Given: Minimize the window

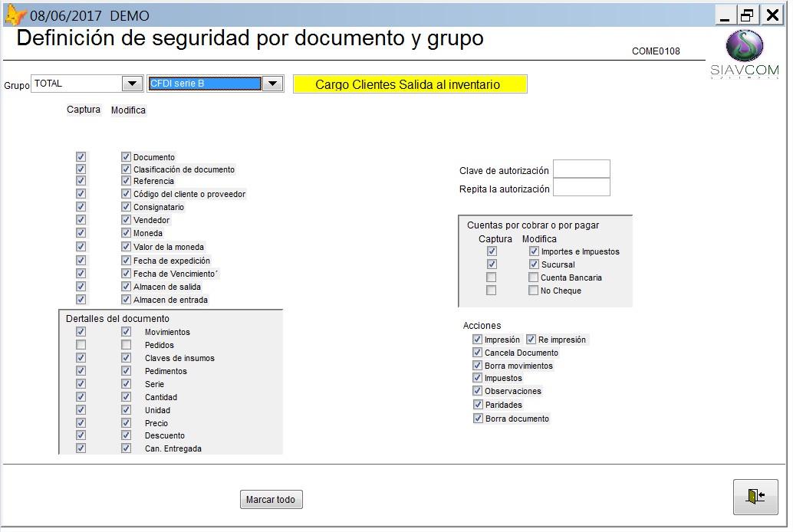Looking at the screenshot, I should click(x=725, y=15).
